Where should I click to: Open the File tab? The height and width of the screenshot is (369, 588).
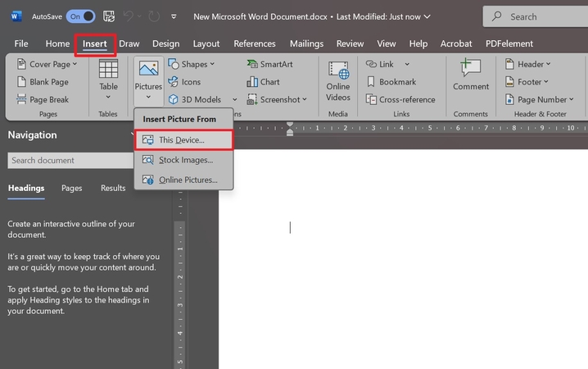click(21, 43)
